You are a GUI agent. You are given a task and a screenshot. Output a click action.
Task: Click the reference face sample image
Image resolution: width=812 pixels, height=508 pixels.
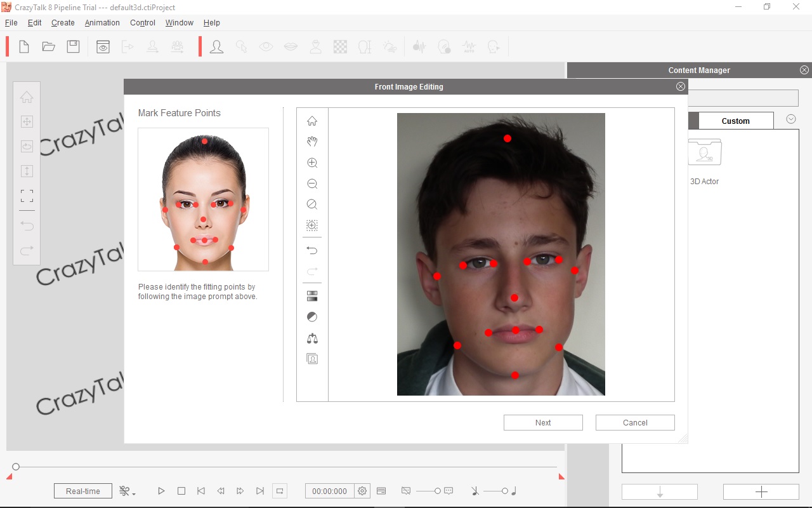[x=203, y=199]
